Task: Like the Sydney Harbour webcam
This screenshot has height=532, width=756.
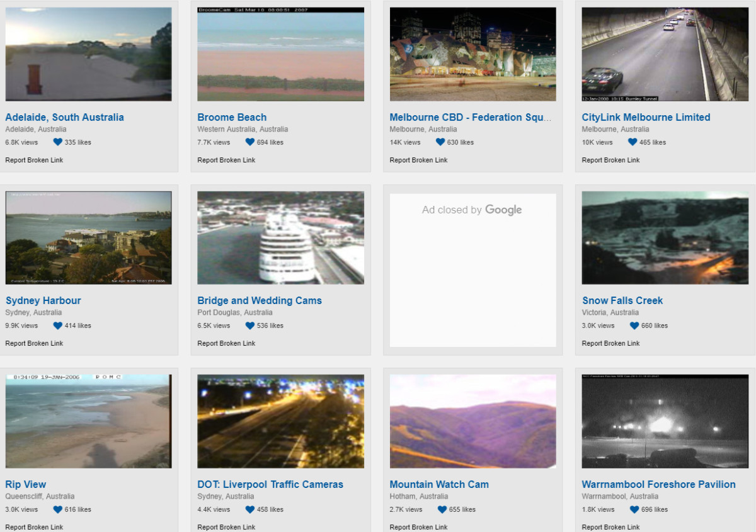Action: coord(57,325)
